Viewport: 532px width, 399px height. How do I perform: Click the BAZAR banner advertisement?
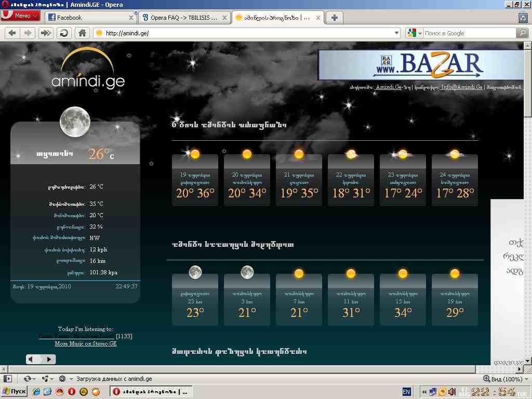coord(421,64)
